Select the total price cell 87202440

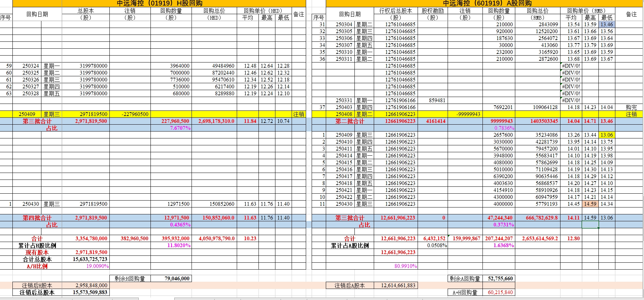pyautogui.click(x=214, y=73)
